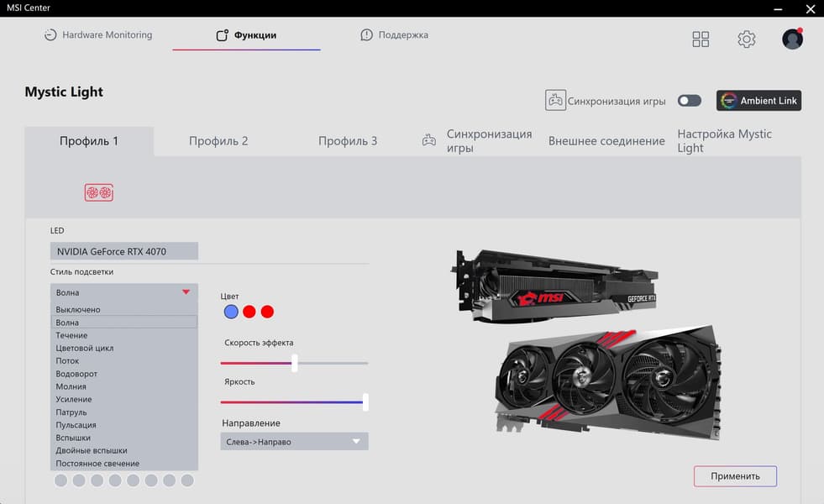The image size is (824, 504).
Task: Choose Поток lighting style
Action: click(x=124, y=360)
